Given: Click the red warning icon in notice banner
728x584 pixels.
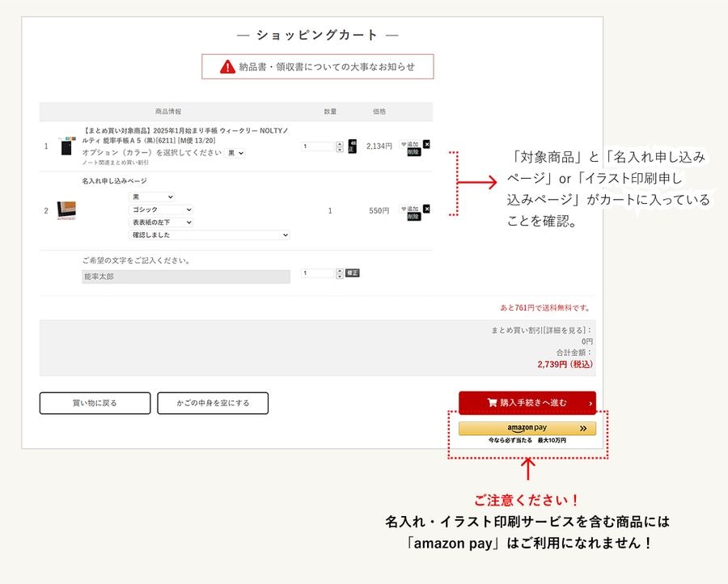Looking at the screenshot, I should [x=227, y=67].
